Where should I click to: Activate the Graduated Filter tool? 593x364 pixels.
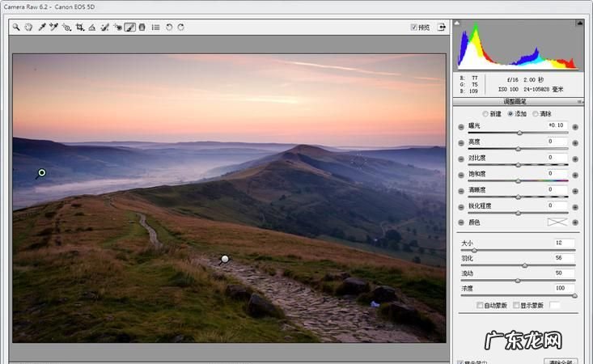pyautogui.click(x=142, y=27)
